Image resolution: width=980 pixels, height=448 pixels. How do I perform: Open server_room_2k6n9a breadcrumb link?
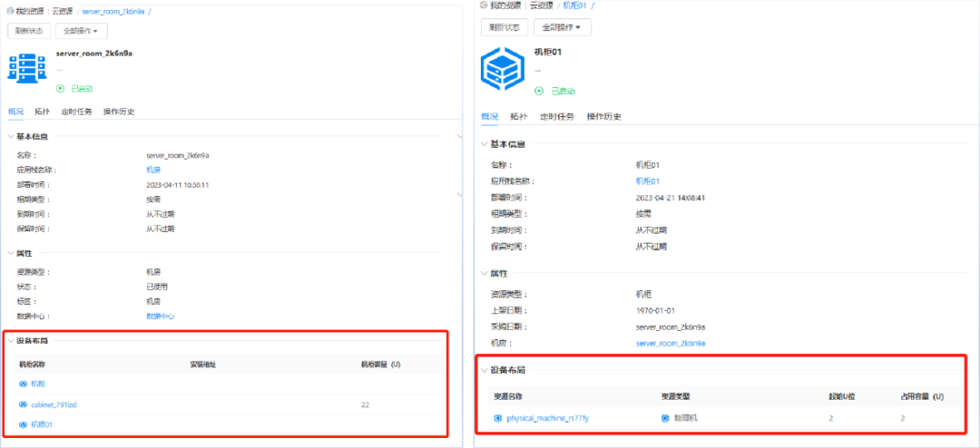(x=113, y=11)
